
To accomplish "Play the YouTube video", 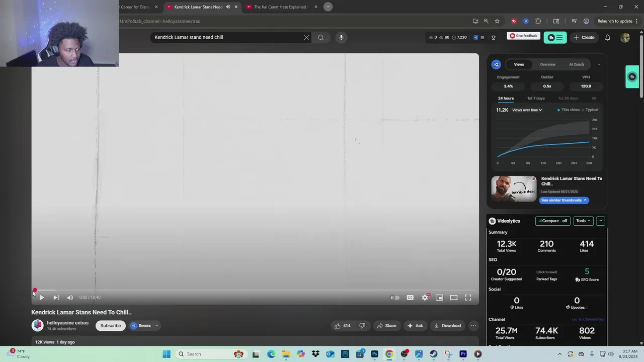I will point(42,298).
